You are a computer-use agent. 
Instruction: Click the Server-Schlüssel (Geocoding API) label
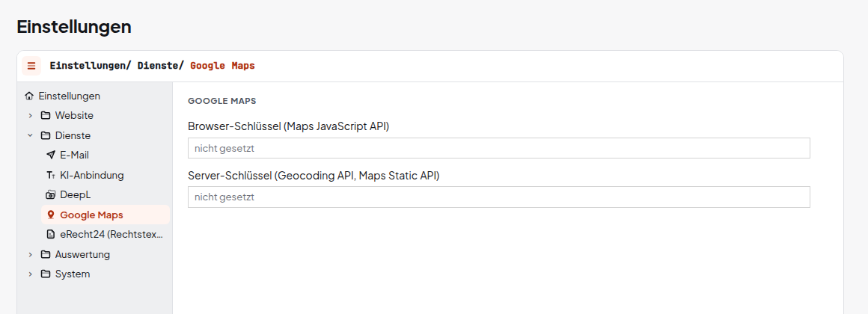pyautogui.click(x=314, y=176)
